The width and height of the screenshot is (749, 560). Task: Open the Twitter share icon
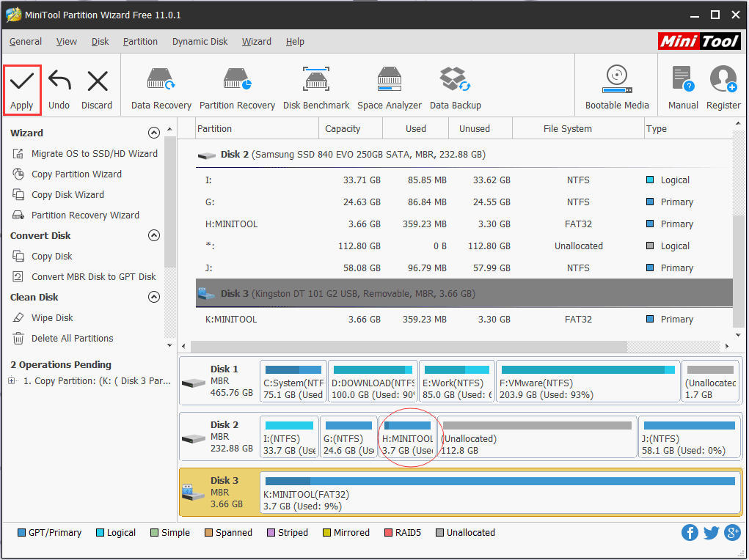click(712, 532)
